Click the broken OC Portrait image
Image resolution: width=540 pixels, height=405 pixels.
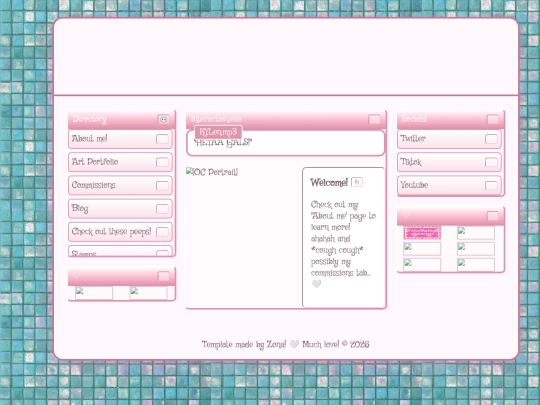pos(212,172)
